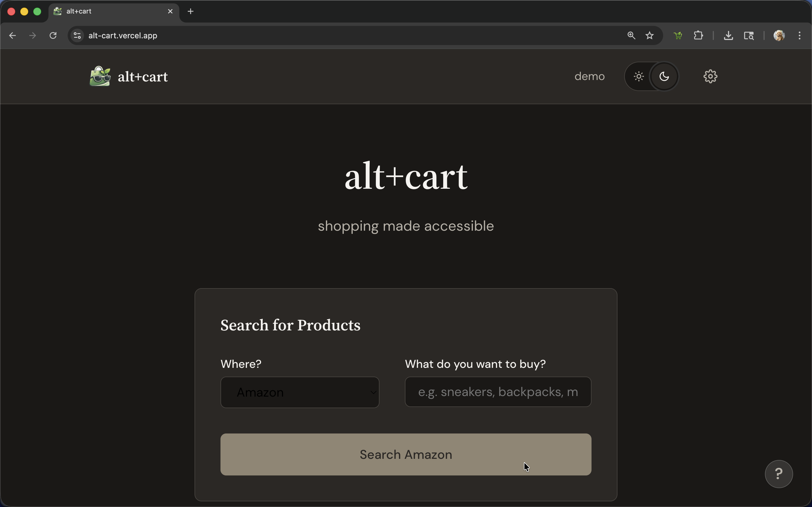Open the settings gear icon
Image resolution: width=812 pixels, height=507 pixels.
click(x=710, y=76)
